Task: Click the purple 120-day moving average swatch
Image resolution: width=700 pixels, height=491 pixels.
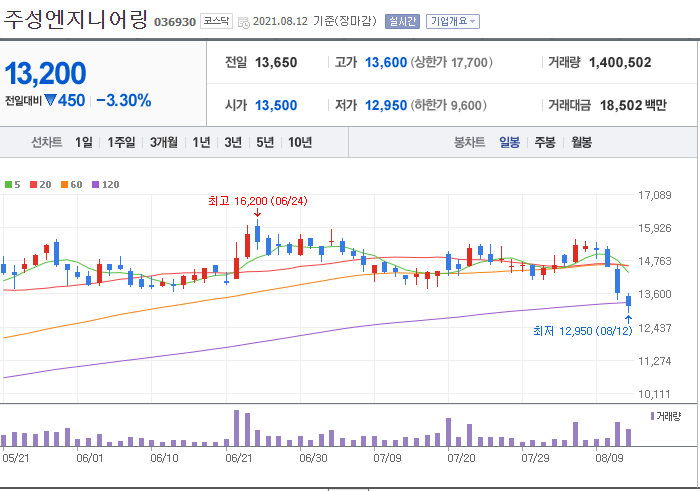Action: 96,184
